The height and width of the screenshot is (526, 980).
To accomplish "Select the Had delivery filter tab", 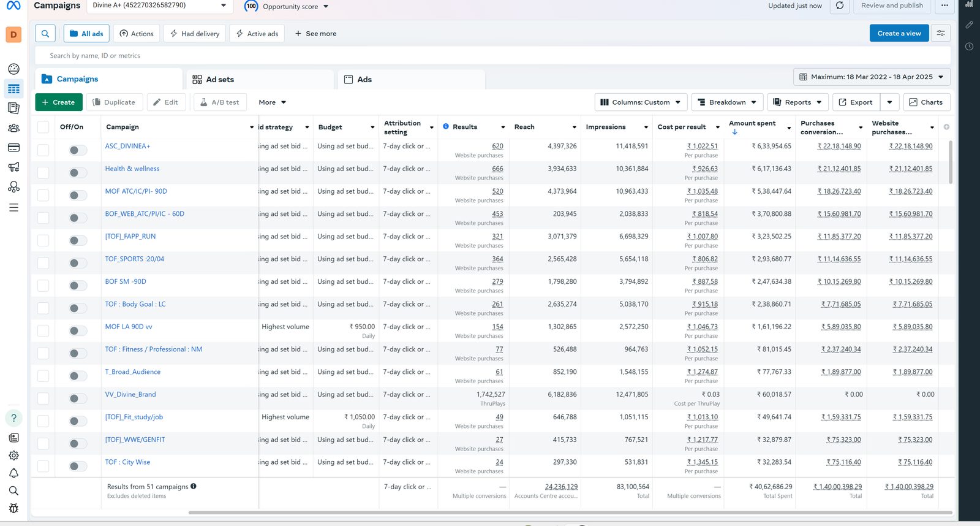I will [x=195, y=34].
